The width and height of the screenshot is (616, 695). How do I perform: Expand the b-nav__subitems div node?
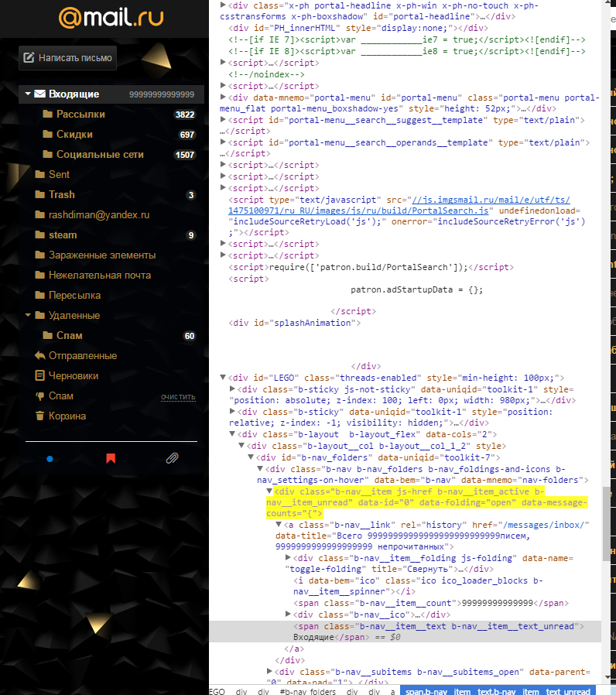(x=269, y=672)
